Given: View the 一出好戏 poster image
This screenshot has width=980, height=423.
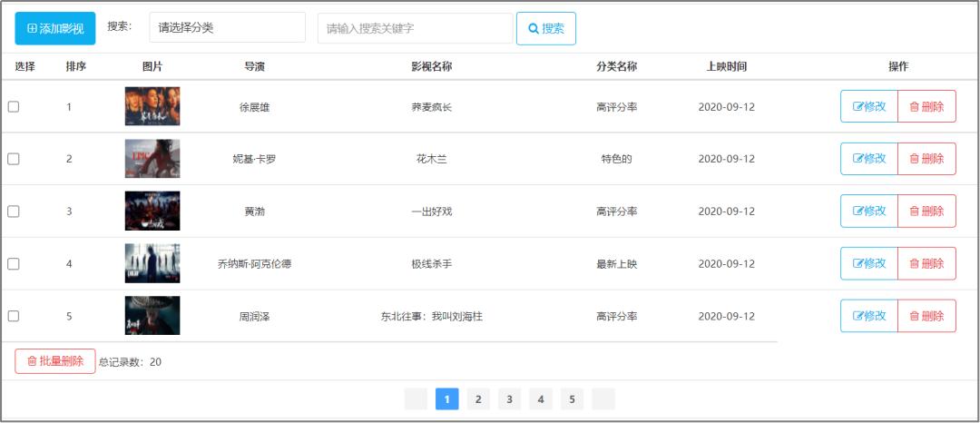Looking at the screenshot, I should pos(152,211).
